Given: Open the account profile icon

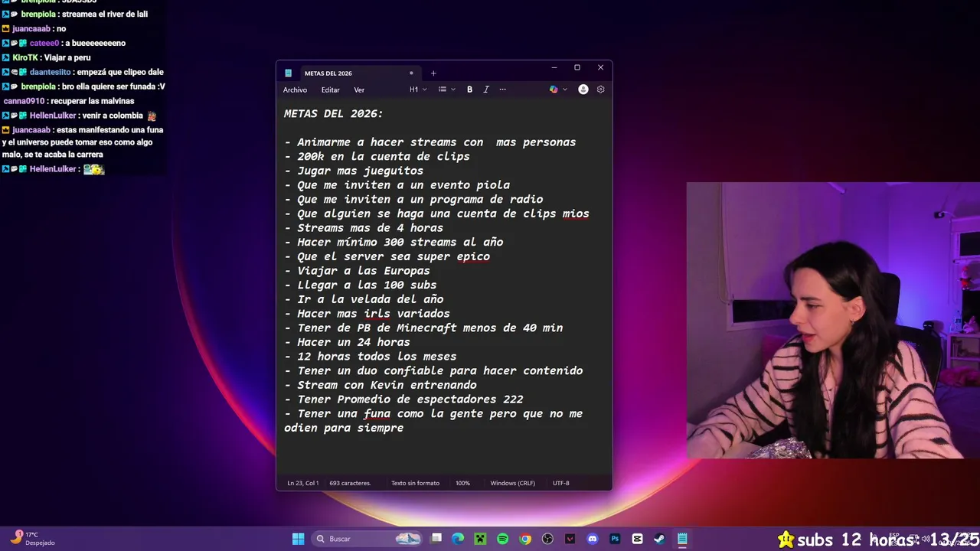Looking at the screenshot, I should 583,90.
